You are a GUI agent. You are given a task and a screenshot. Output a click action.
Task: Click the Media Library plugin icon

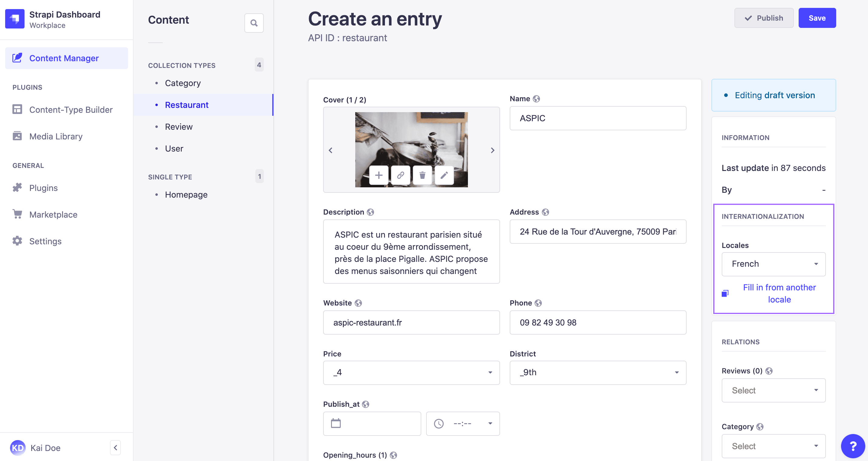pos(18,136)
